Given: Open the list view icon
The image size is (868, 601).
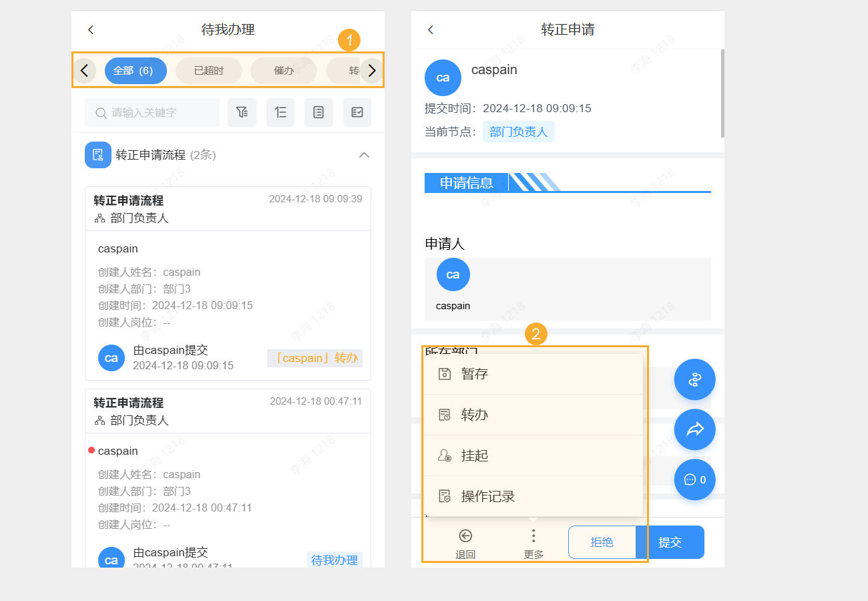Looking at the screenshot, I should pyautogui.click(x=318, y=112).
